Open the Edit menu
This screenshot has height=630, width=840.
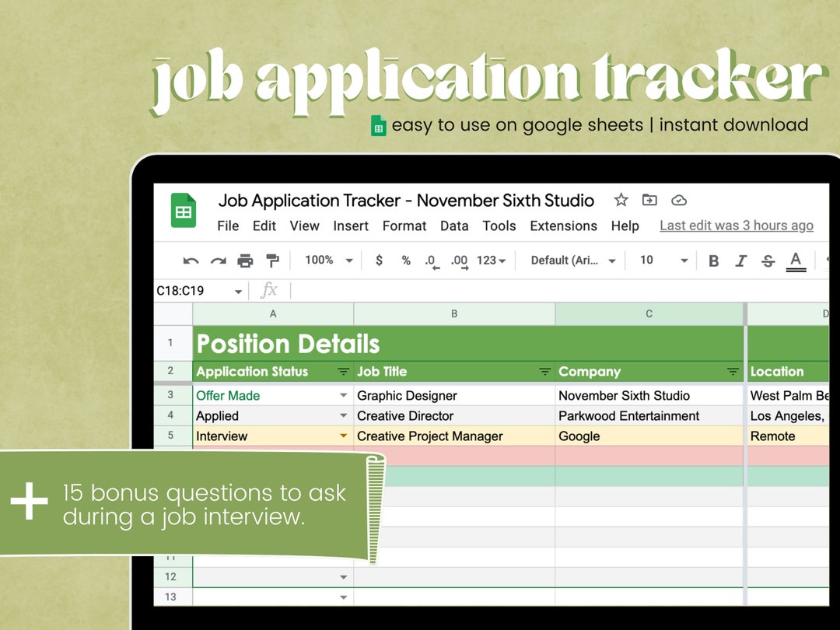coord(264,226)
